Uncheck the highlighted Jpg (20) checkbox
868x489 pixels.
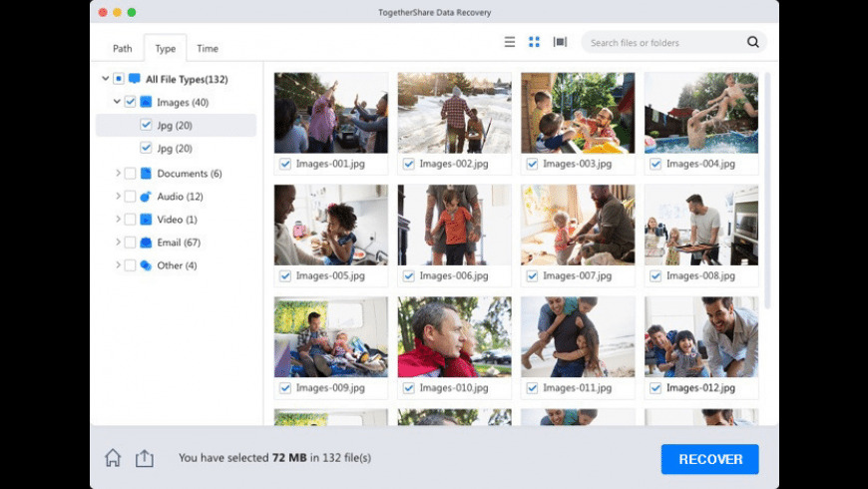(146, 125)
